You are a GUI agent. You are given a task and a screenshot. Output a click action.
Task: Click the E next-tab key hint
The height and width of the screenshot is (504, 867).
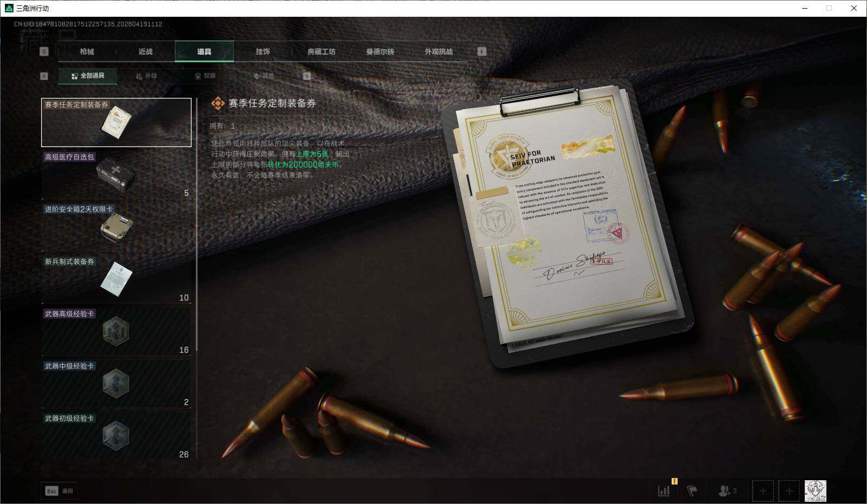(x=482, y=51)
